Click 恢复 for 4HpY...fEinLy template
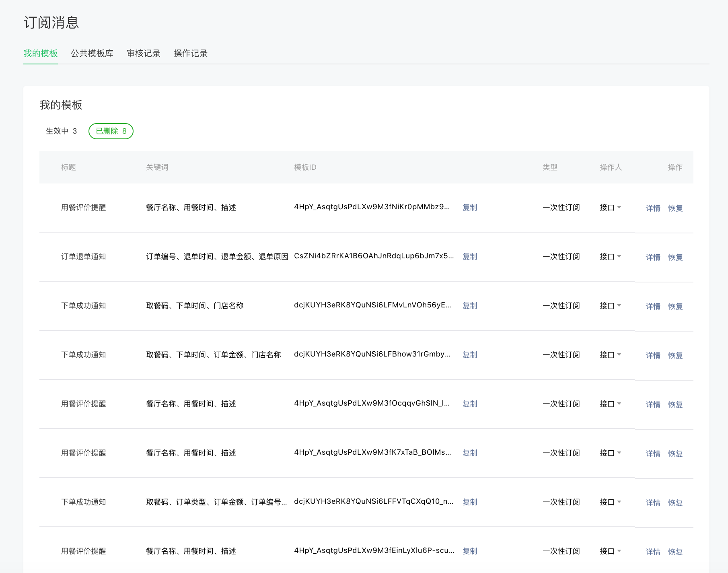This screenshot has width=728, height=573. (676, 552)
